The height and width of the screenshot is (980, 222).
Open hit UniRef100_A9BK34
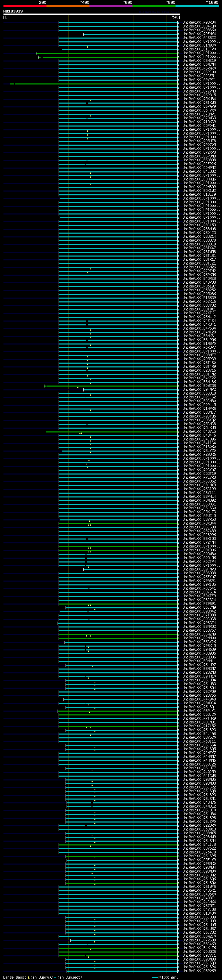199,23
